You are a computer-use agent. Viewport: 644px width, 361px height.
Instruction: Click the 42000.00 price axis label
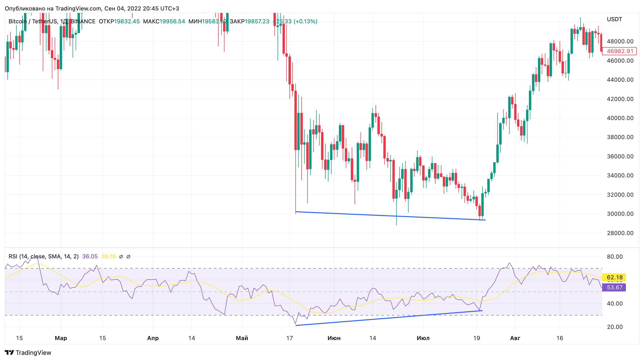pyautogui.click(x=620, y=99)
